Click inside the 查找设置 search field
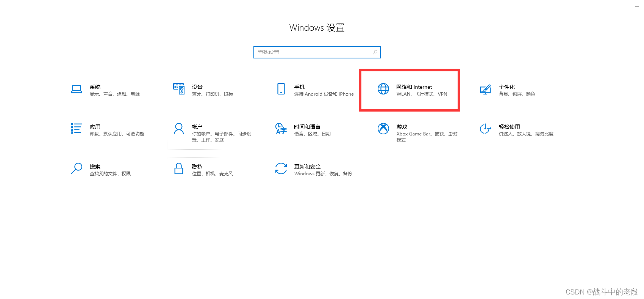Image resolution: width=644 pixels, height=299 pixels. pyautogui.click(x=317, y=52)
